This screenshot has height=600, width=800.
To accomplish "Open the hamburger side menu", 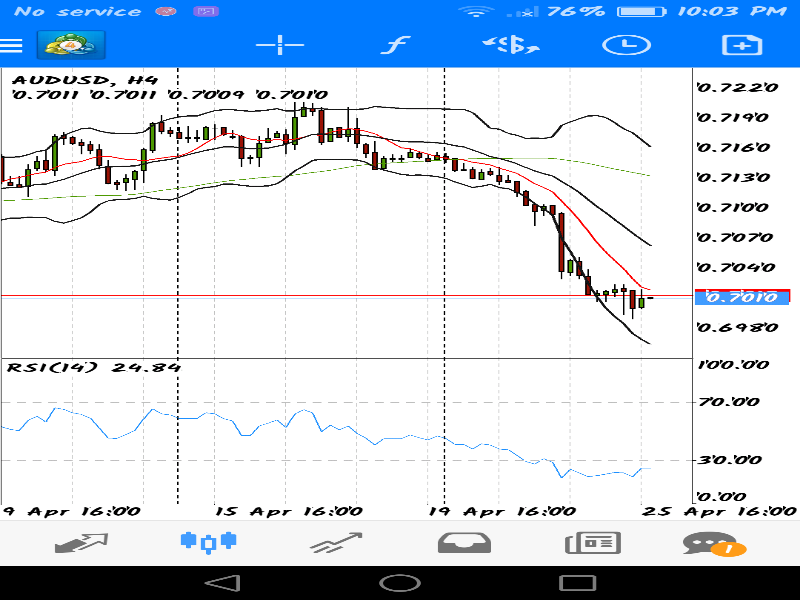I will (11, 45).
